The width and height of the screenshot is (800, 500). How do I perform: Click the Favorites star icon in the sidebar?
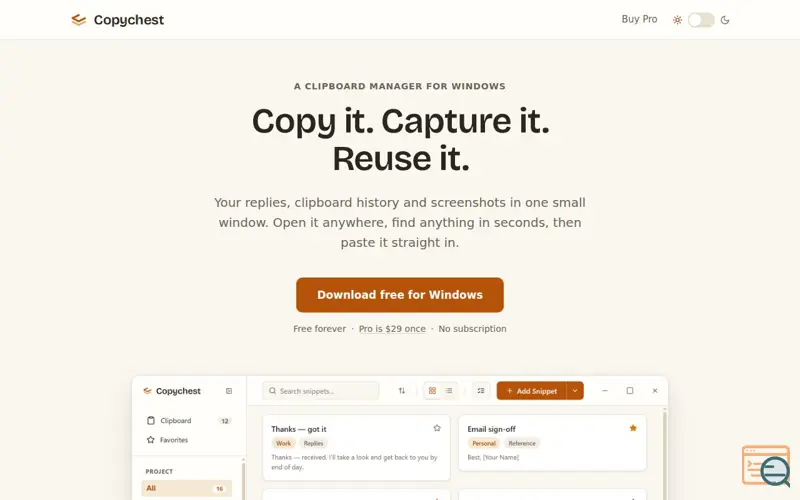[x=151, y=440]
